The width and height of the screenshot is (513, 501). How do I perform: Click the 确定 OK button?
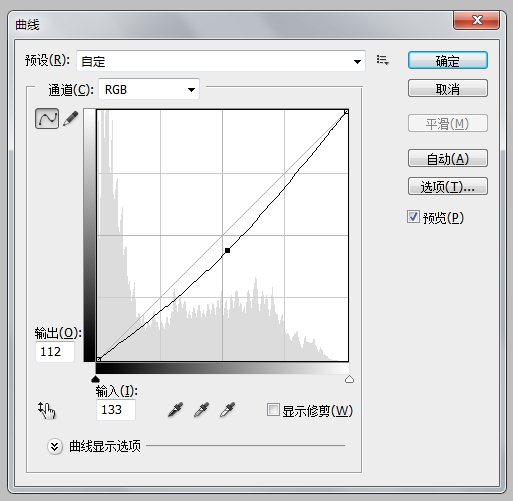tap(448, 60)
